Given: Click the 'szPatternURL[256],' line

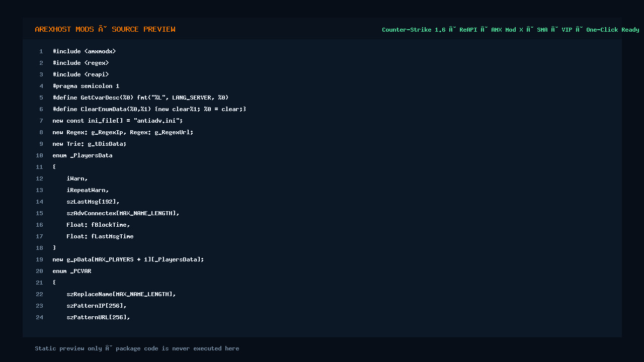Looking at the screenshot, I should point(99,317).
